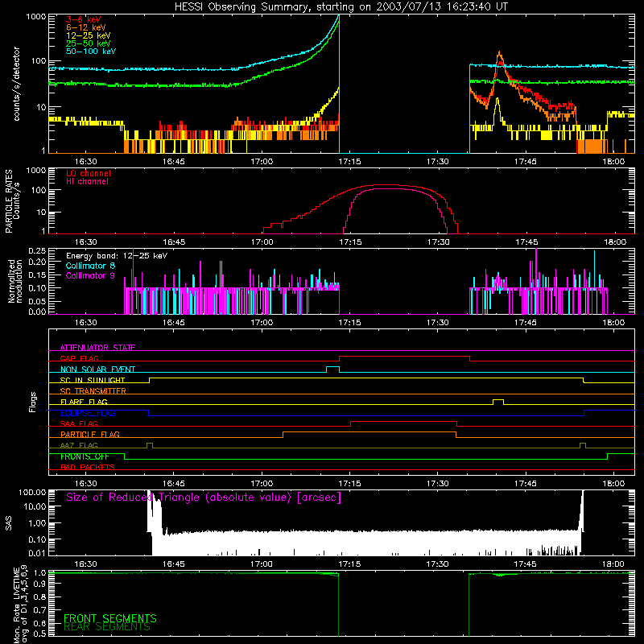Viewport: 644px width, 644px height.
Task: Click the PARTICLE RATES axis label
Action: tap(8, 201)
